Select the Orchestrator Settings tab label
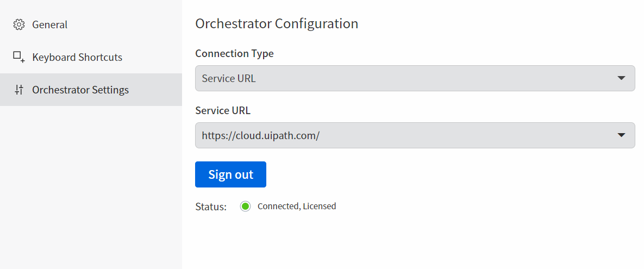Screen dimensions: 644x269 click(x=80, y=90)
